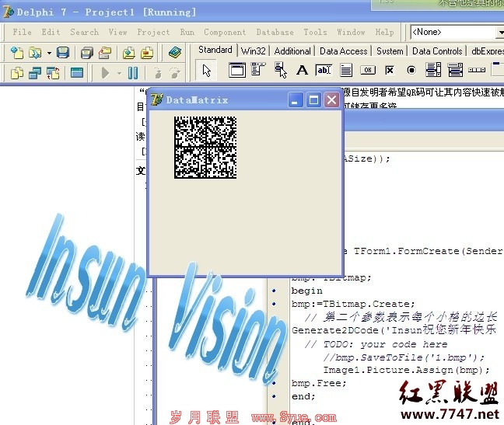
Task: Click the comment '// TODO: your code here'
Action: pyautogui.click(x=376, y=344)
